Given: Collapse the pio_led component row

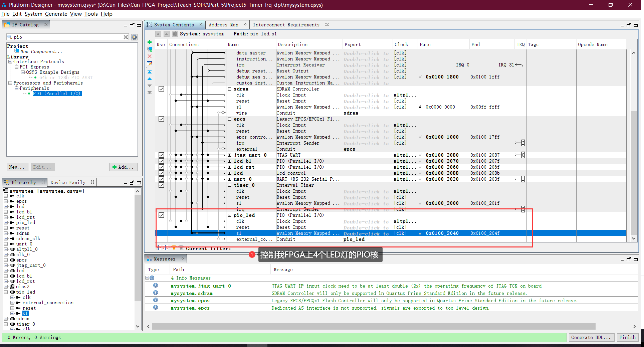Looking at the screenshot, I should 230,215.
